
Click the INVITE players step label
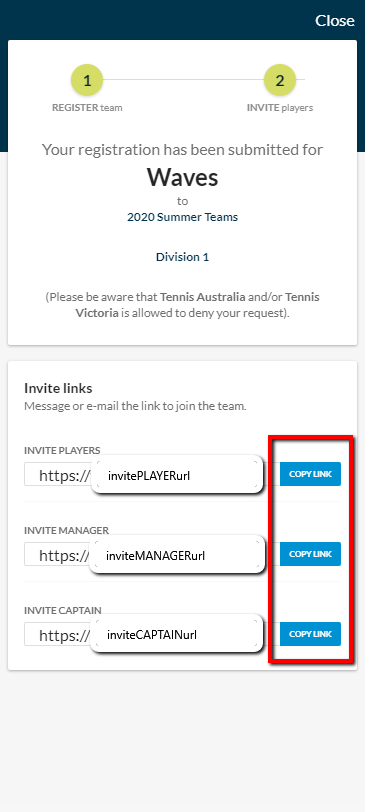tap(280, 108)
